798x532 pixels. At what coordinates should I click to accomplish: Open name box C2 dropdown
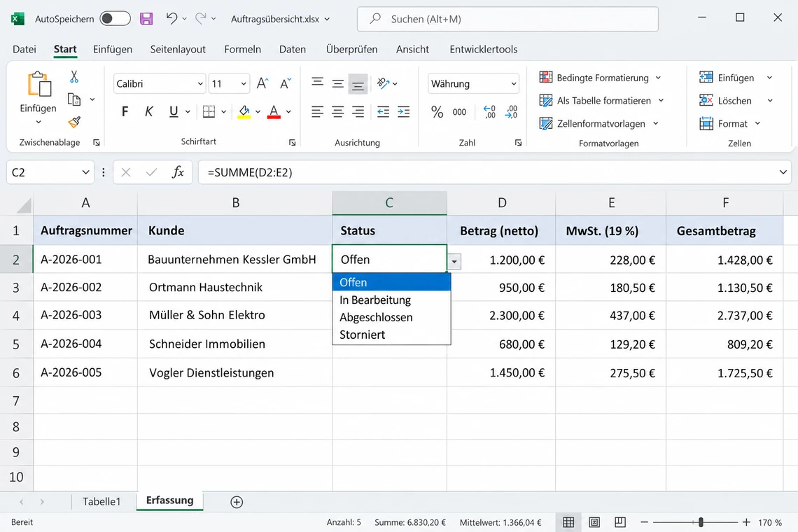[85, 173]
